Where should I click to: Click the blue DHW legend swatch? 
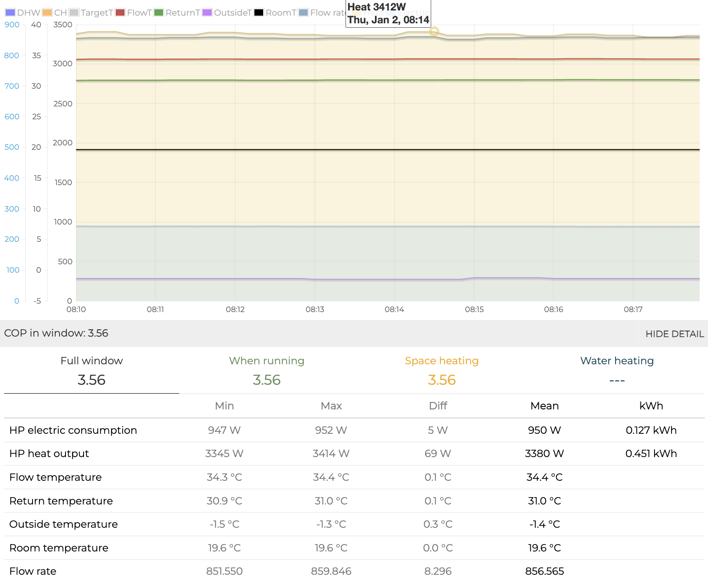(10, 12)
